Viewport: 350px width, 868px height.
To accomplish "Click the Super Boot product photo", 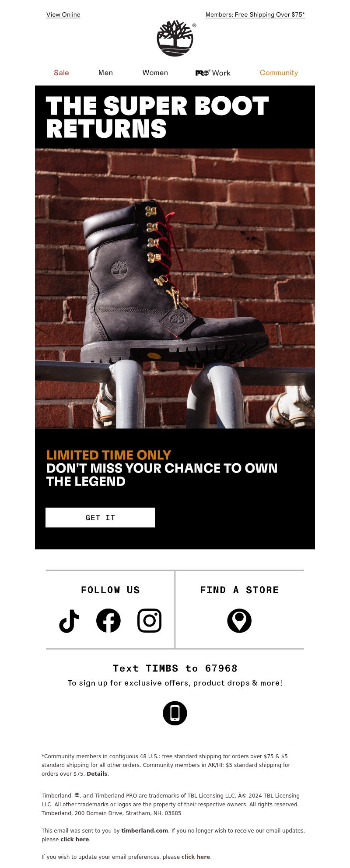I will pos(175,288).
